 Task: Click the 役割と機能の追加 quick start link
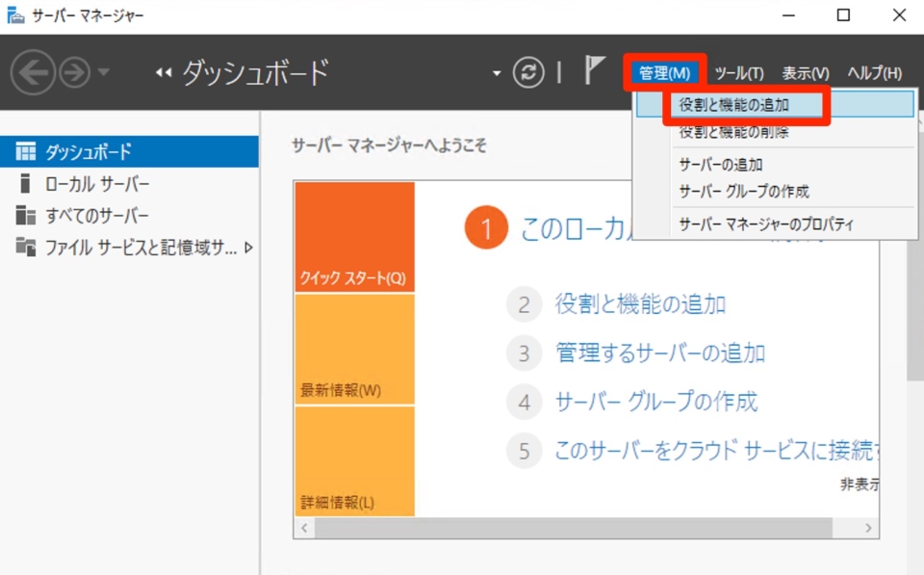click(640, 304)
